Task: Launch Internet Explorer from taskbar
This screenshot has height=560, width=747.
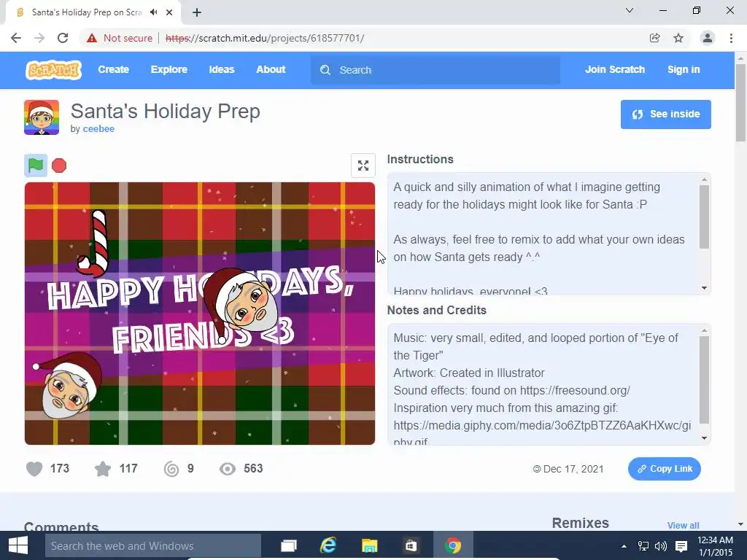Action: 328,545
